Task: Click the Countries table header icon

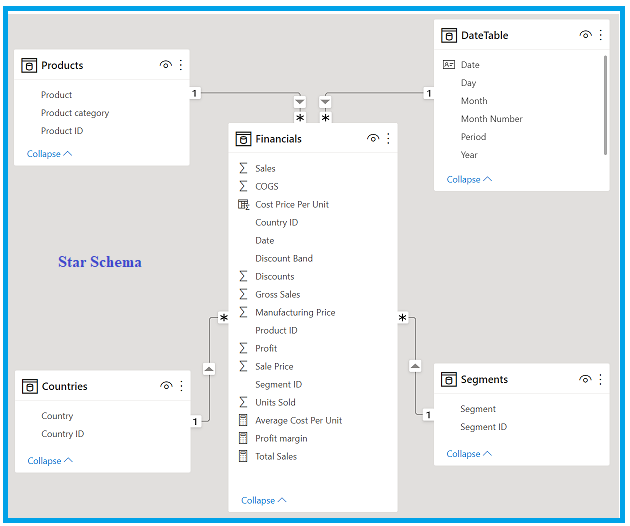Action: coord(29,386)
